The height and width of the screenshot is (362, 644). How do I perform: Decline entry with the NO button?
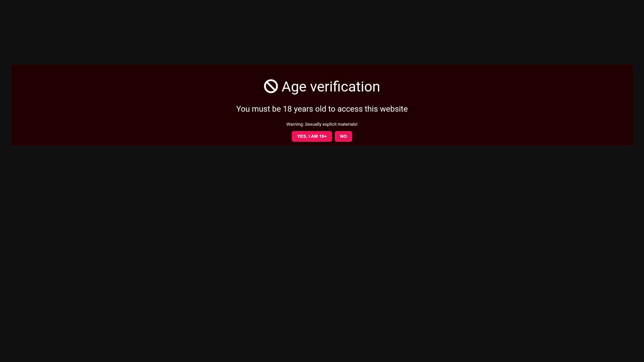click(x=343, y=136)
